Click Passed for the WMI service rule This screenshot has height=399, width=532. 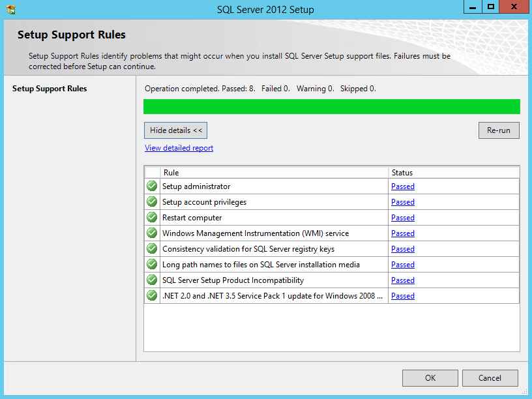402,233
